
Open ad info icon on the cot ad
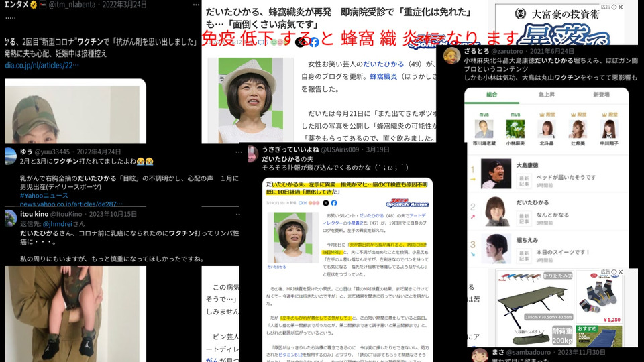pos(614,272)
